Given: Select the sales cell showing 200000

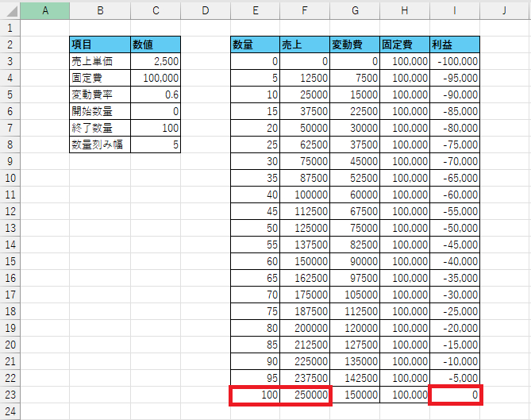Looking at the screenshot, I should click(x=305, y=328).
